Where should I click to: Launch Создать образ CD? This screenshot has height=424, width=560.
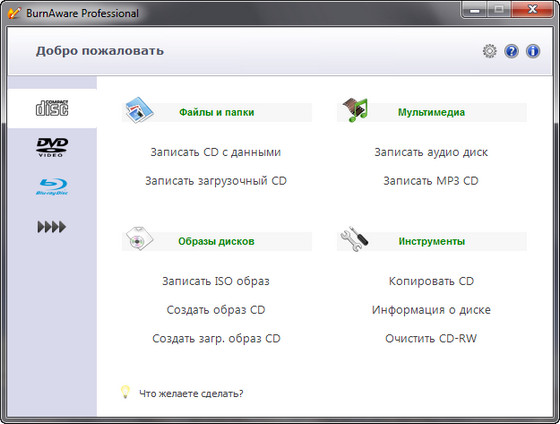coord(216,310)
